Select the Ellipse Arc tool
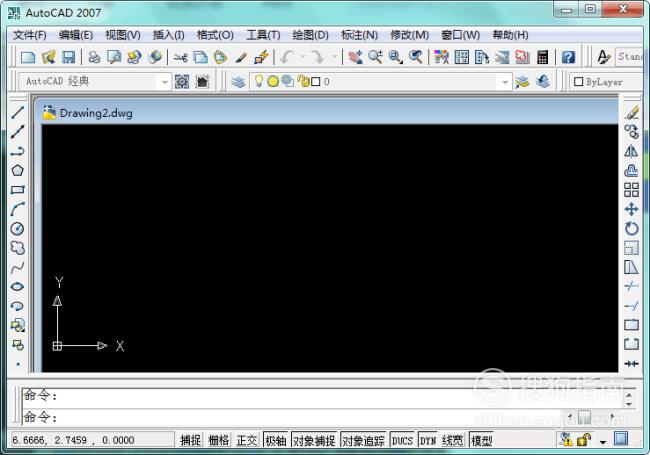This screenshot has height=455, width=650. point(17,306)
